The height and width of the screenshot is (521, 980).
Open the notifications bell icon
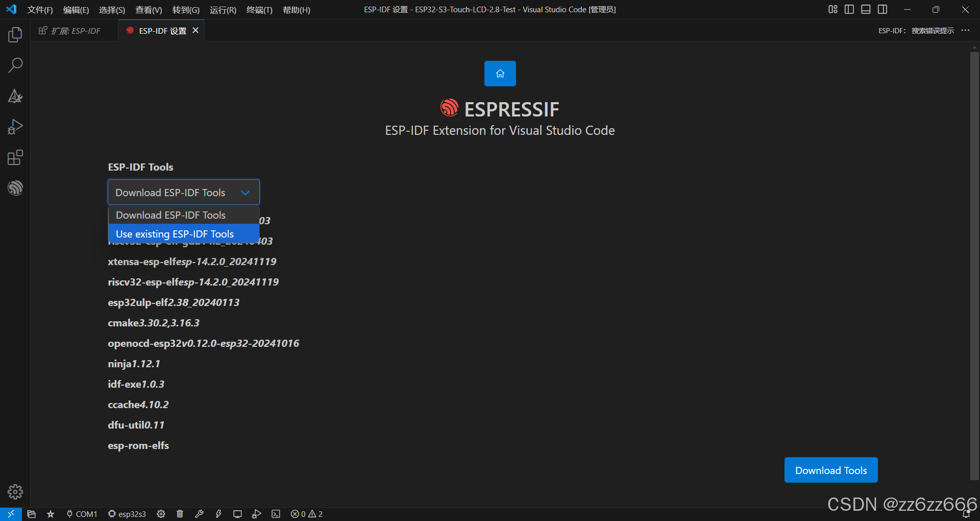[966, 514]
